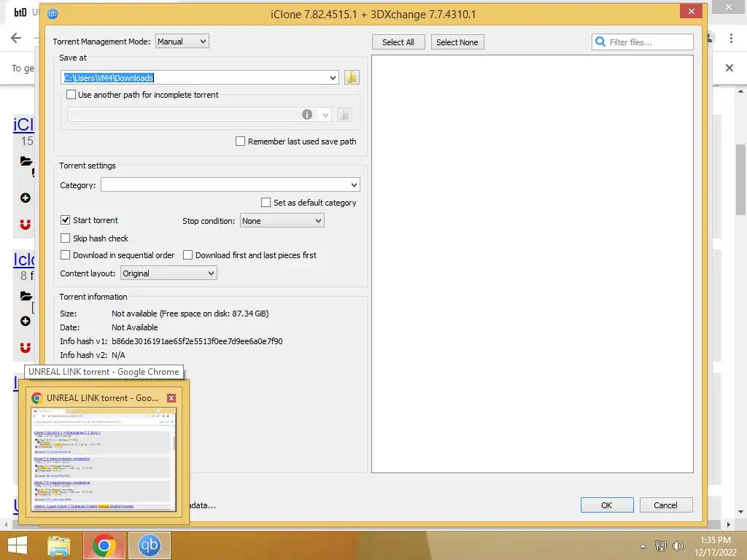Viewport: 747px width, 560px height.
Task: Click Chrome logo in preview header
Action: coord(36,398)
